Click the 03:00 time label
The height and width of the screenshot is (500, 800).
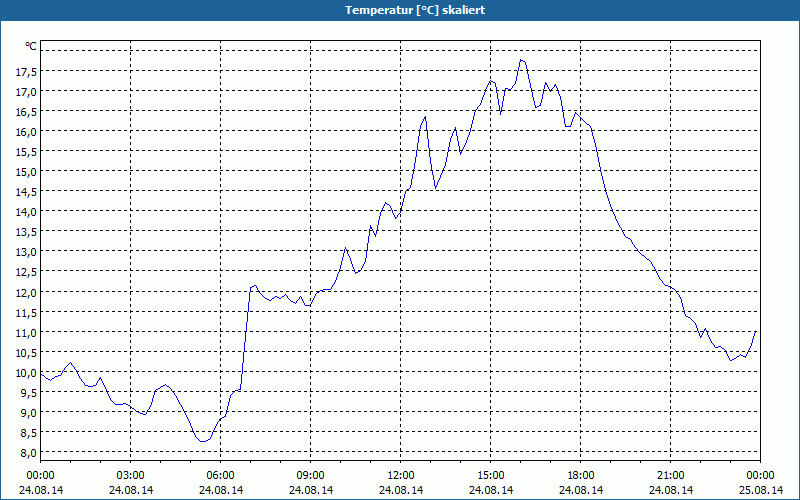pos(131,476)
